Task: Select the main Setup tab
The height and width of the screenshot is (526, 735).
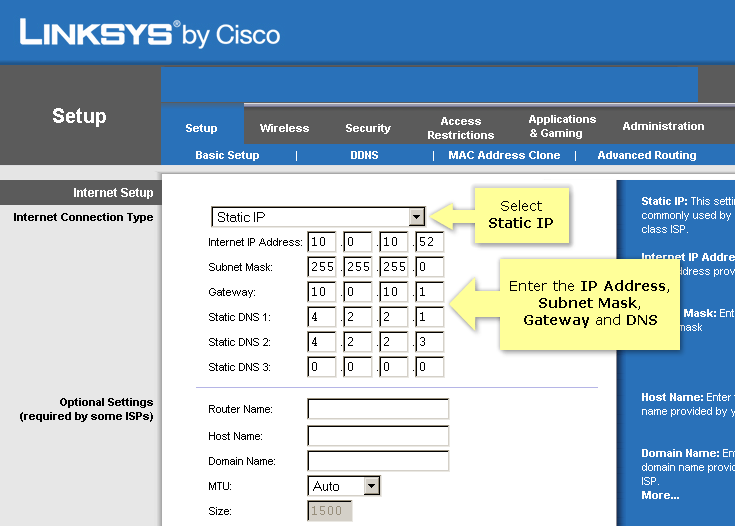Action: click(201, 128)
